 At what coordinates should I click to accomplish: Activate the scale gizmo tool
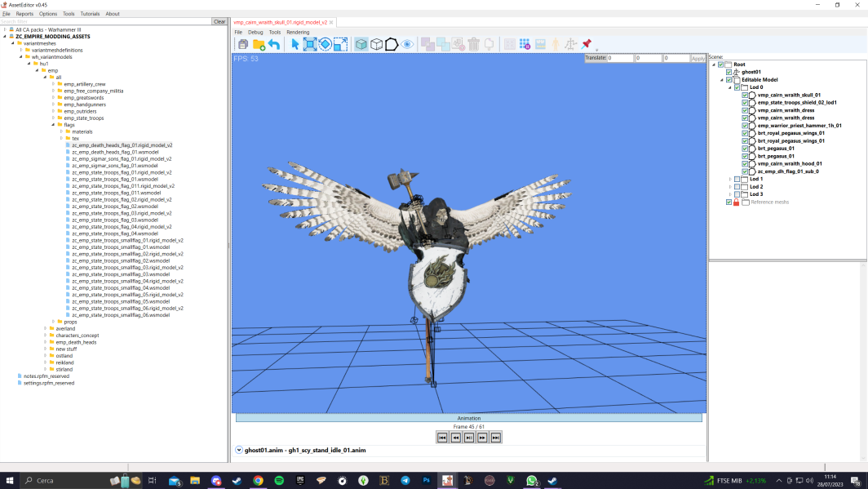[x=340, y=44]
